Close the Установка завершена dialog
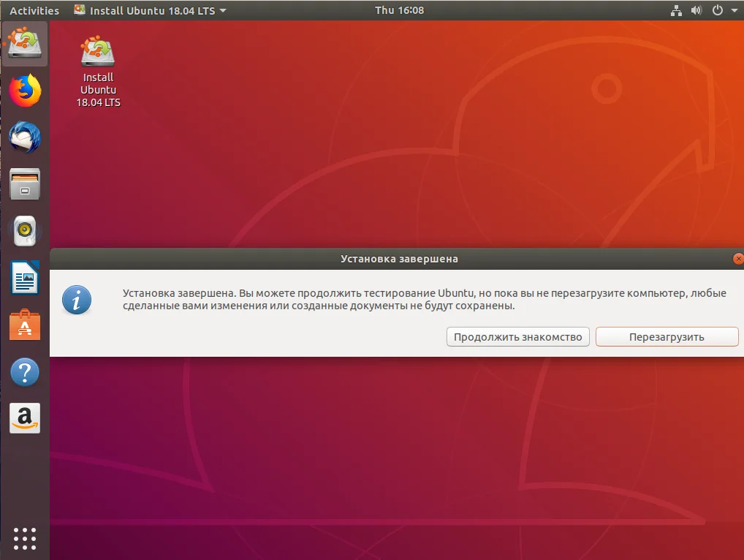The height and width of the screenshot is (560, 744). (x=738, y=259)
